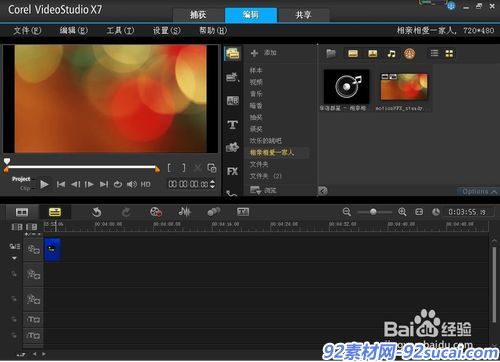Open the 编辑(E) menu
500x362 pixels.
73,31
